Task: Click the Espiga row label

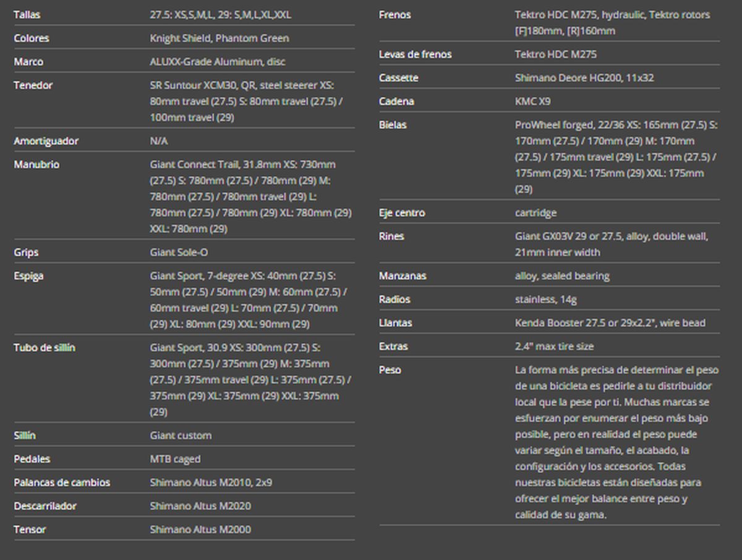Action: (28, 275)
